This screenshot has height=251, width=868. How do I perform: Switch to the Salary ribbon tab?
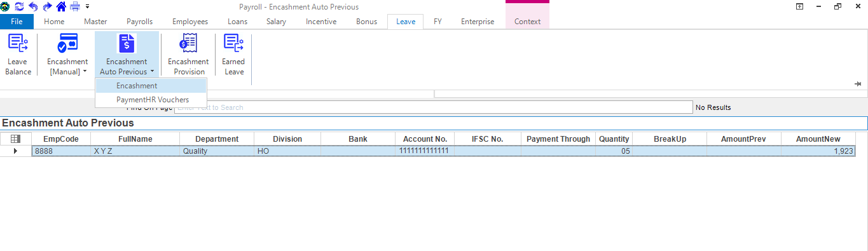(276, 22)
